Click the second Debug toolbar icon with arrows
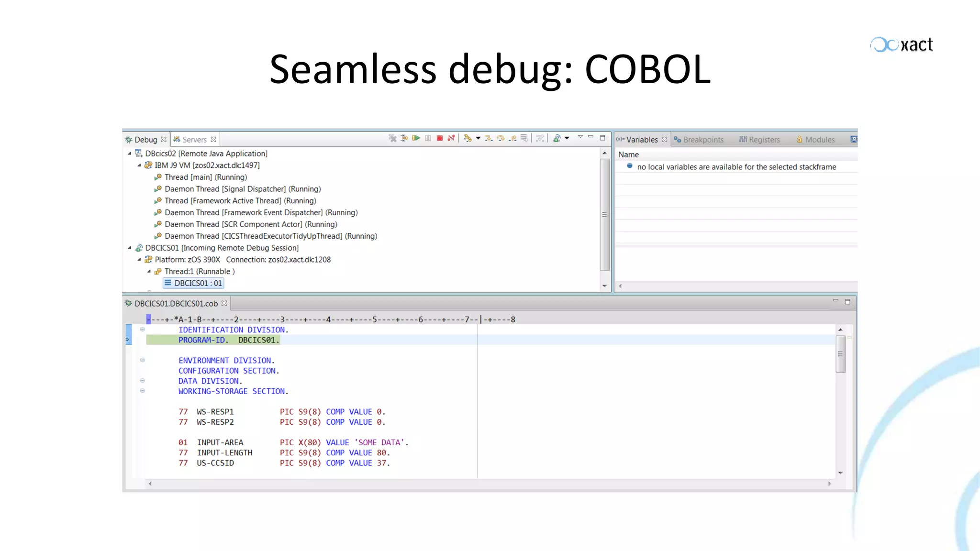Image resolution: width=980 pixels, height=551 pixels. (x=404, y=138)
